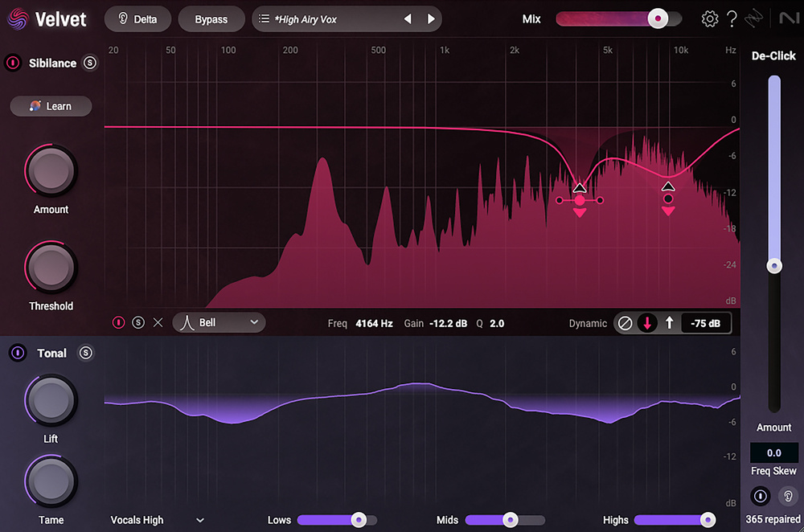Open Vocals High profile dropdown
Screen dimensions: 804x532
[158, 520]
